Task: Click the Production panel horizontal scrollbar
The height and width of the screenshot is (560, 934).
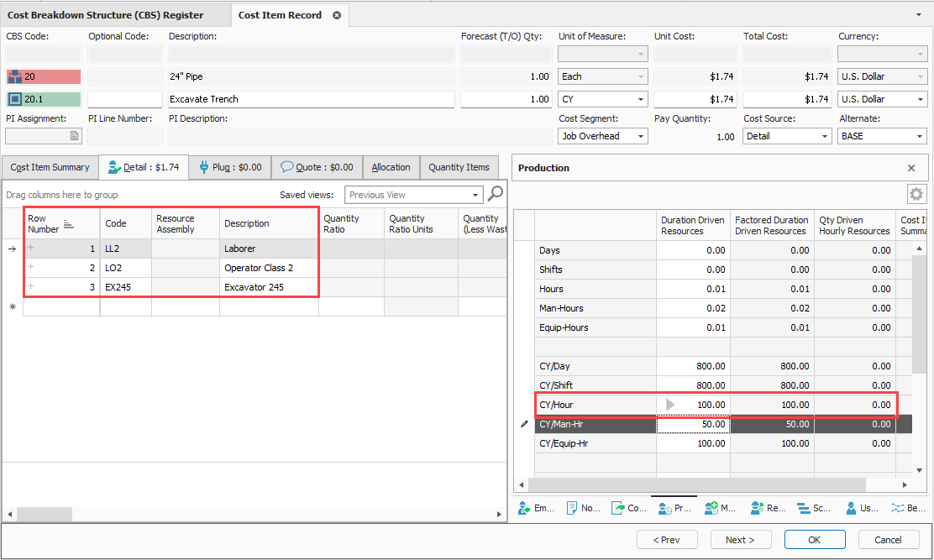Action: 697,484
